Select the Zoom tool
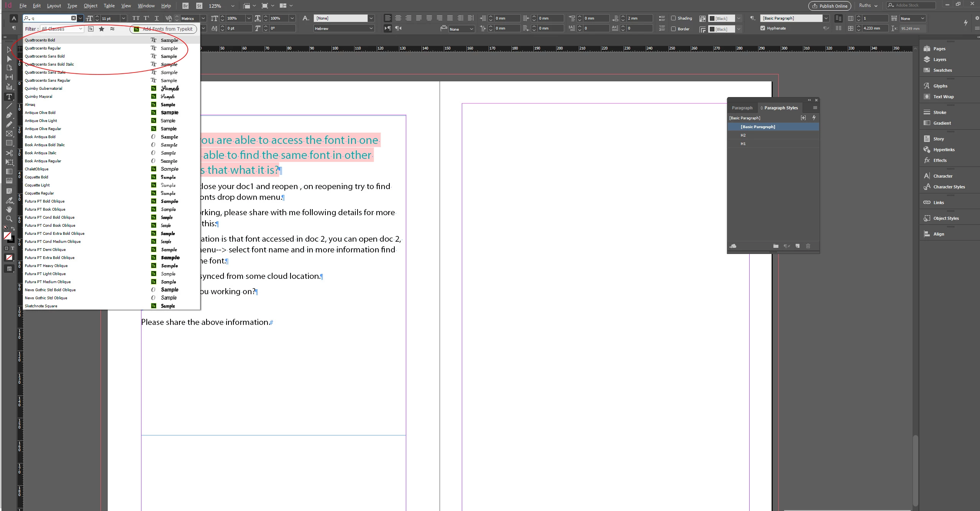 (x=9, y=219)
